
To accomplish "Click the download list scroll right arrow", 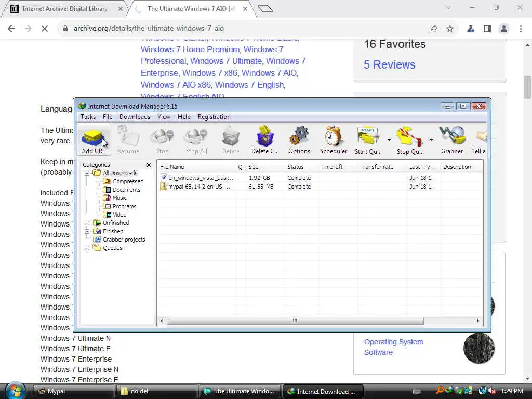I will [478, 321].
